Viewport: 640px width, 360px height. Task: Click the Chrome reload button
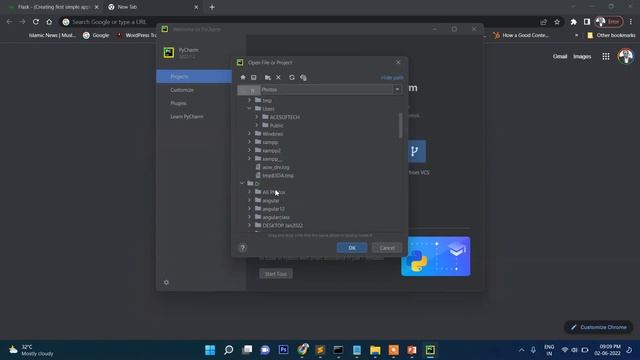point(36,22)
